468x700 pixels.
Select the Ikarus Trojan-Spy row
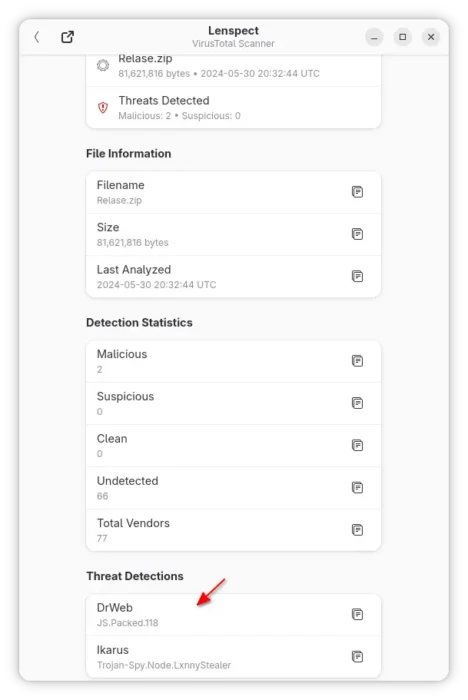pos(234,657)
